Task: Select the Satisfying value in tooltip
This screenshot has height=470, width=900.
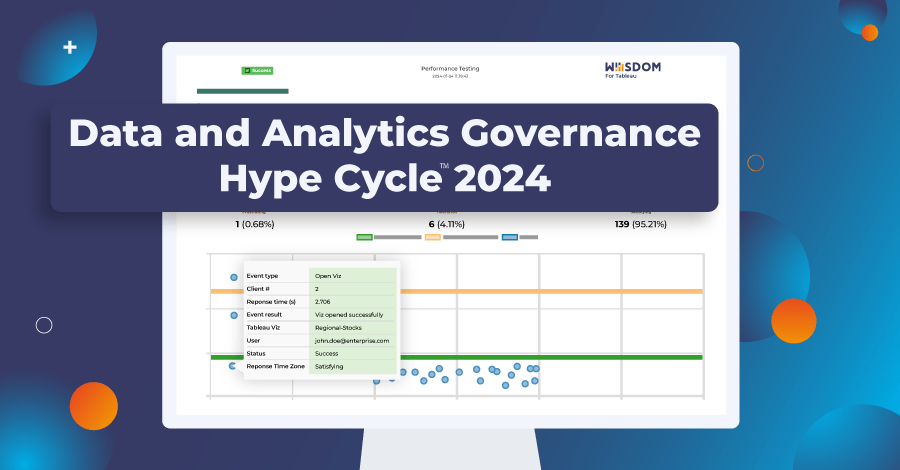Action: pyautogui.click(x=329, y=366)
